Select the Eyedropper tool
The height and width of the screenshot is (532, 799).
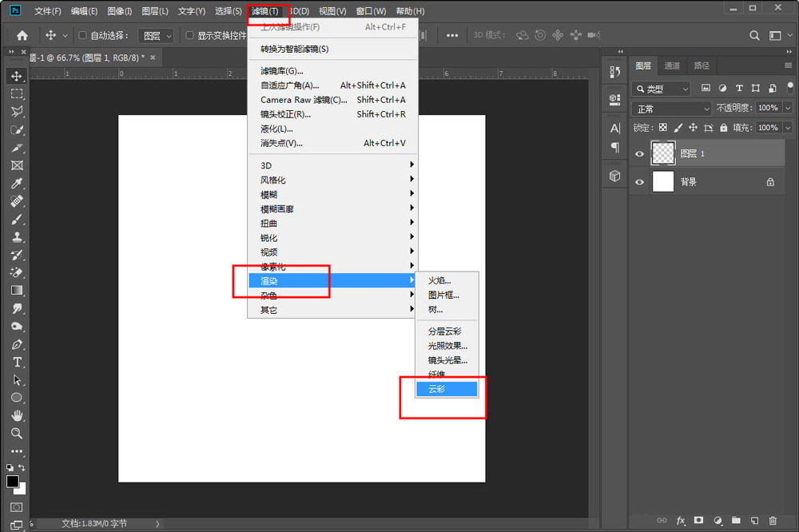click(x=17, y=184)
